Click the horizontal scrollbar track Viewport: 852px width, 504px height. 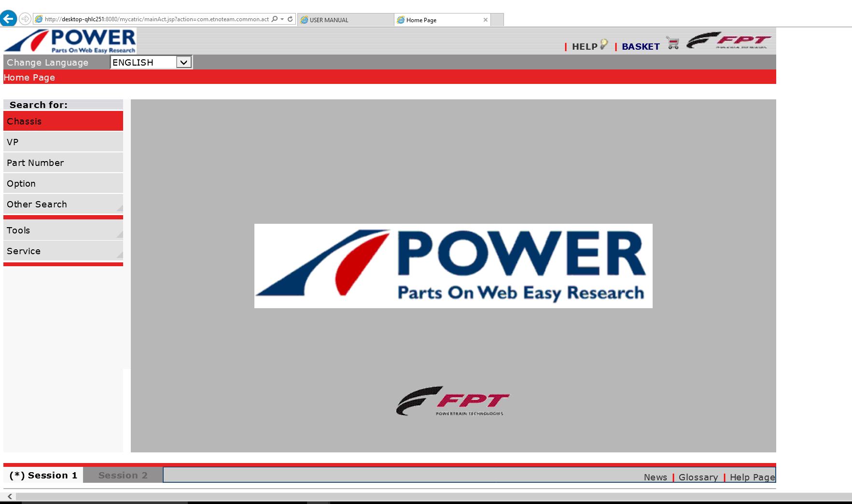click(433, 496)
